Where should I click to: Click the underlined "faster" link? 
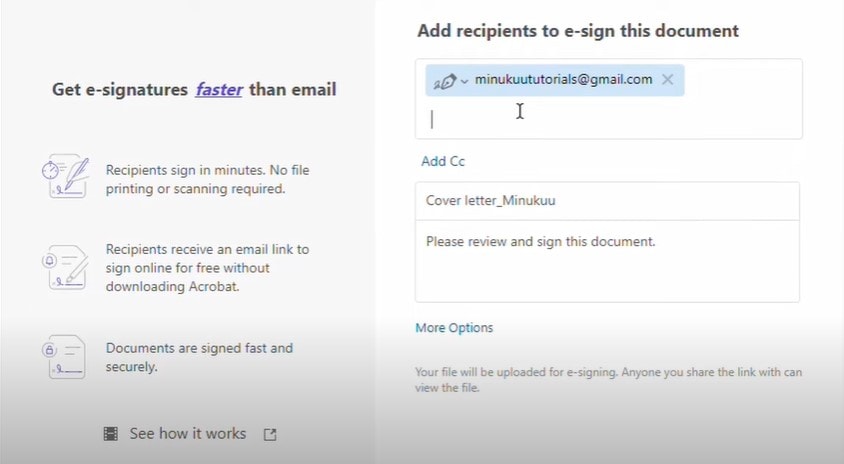click(219, 90)
